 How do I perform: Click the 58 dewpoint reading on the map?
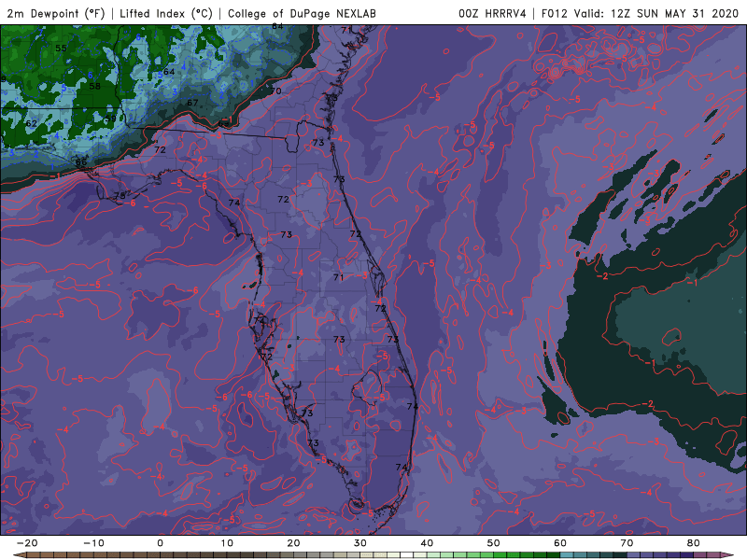point(95,86)
